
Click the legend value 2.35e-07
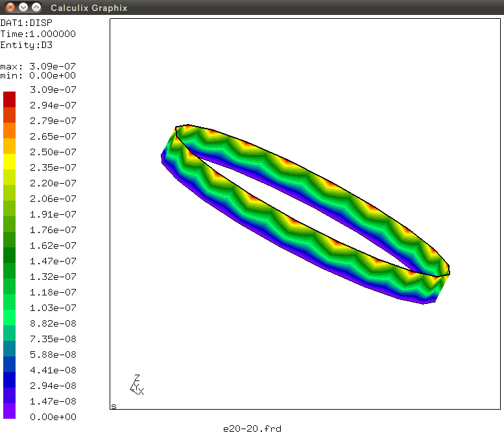(x=53, y=168)
